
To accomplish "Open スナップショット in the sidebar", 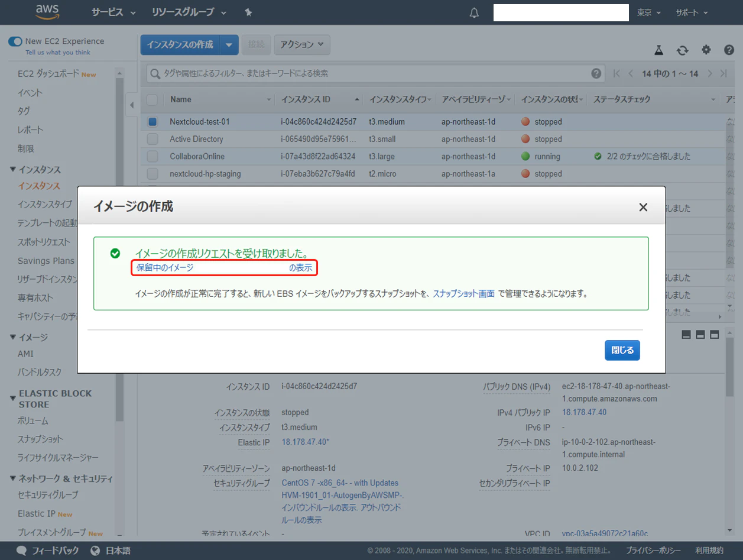I will pyautogui.click(x=40, y=439).
